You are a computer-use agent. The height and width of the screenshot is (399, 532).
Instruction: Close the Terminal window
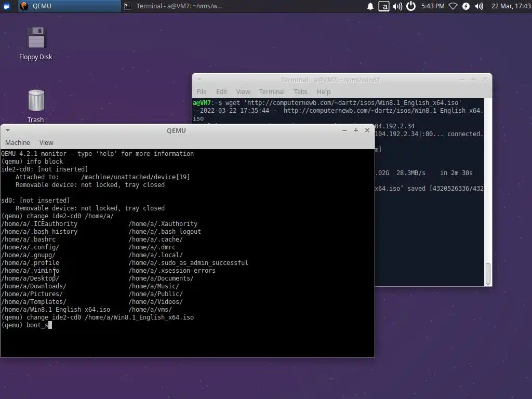[485, 79]
